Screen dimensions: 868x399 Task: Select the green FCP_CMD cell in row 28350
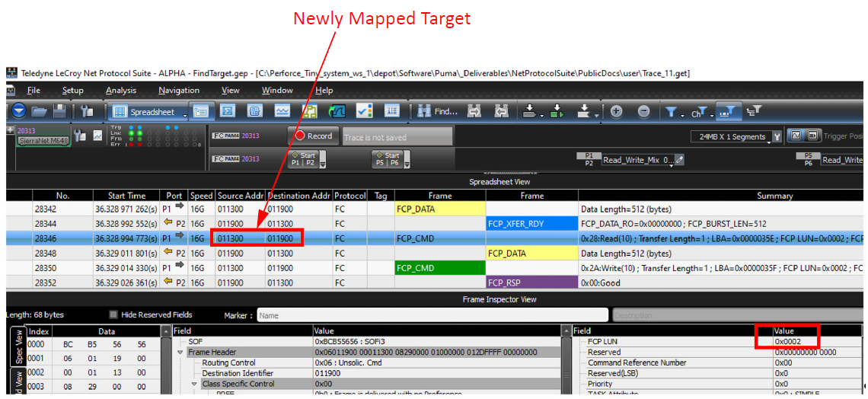coord(440,268)
